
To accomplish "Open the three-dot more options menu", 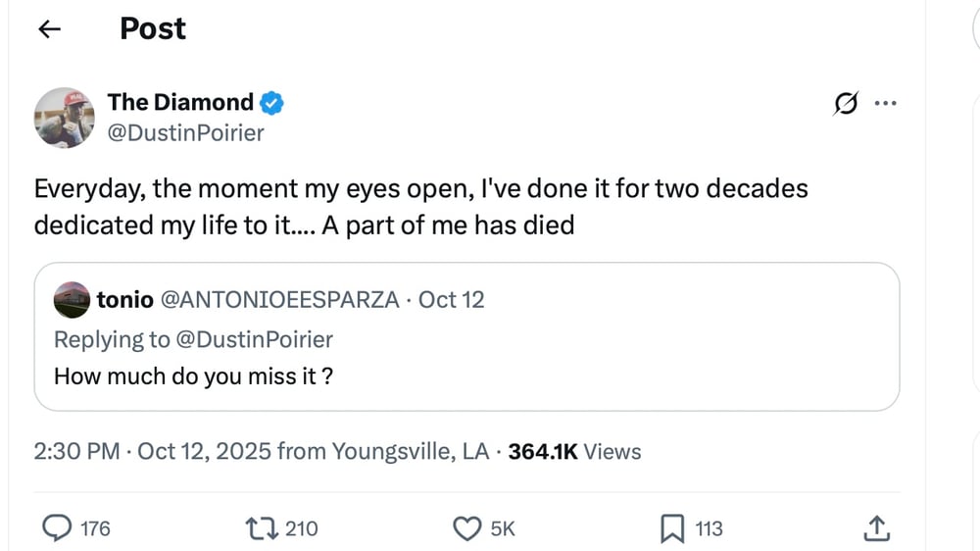I will pyautogui.click(x=884, y=102).
